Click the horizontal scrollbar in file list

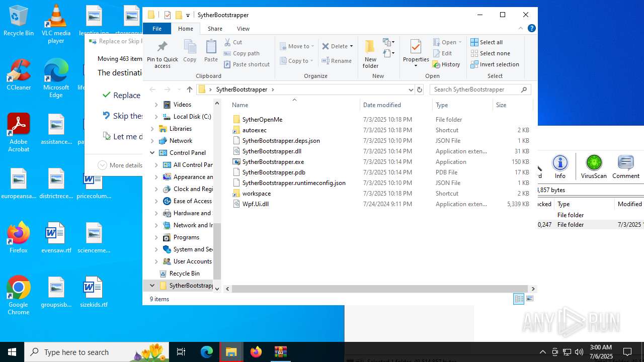pyautogui.click(x=380, y=289)
